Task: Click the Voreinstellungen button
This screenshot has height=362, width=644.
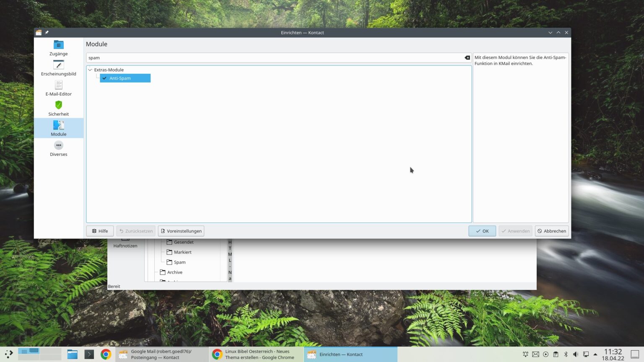Action: click(181, 231)
